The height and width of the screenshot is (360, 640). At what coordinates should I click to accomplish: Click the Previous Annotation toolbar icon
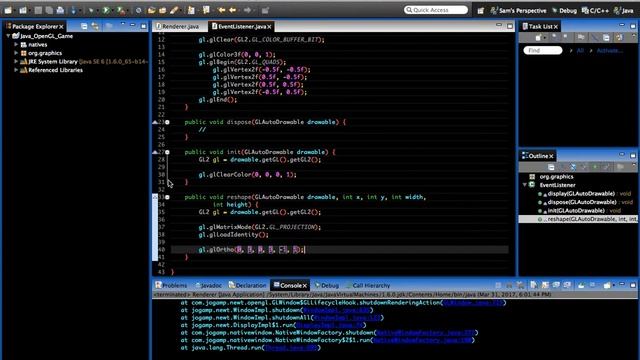click(206, 10)
